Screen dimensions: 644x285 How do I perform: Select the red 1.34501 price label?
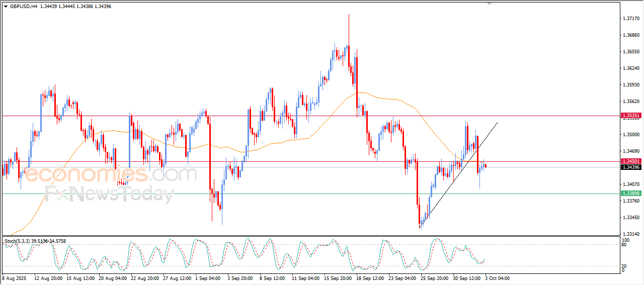[x=631, y=161]
